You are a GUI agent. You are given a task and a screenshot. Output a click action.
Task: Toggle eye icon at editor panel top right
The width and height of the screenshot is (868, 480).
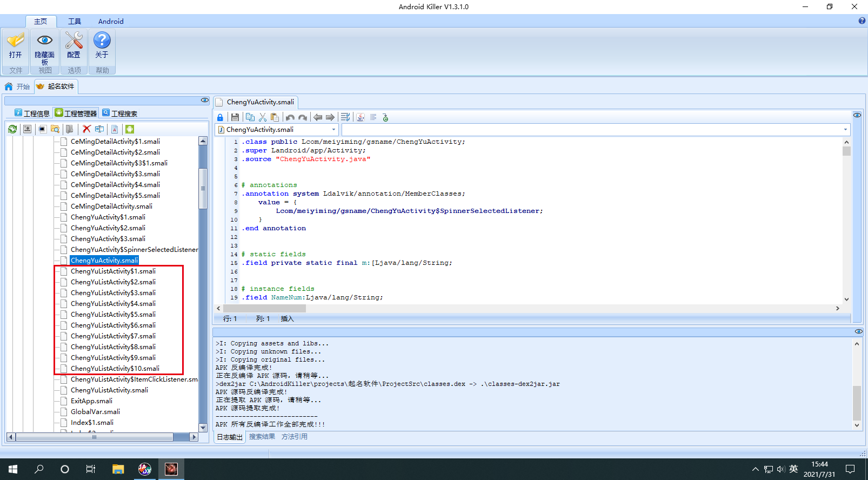click(857, 115)
